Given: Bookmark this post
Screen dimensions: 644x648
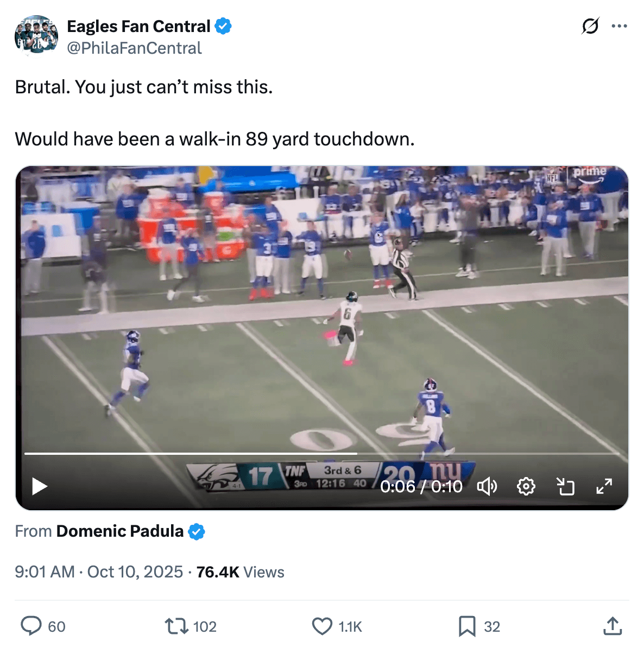Looking at the screenshot, I should click(x=467, y=626).
